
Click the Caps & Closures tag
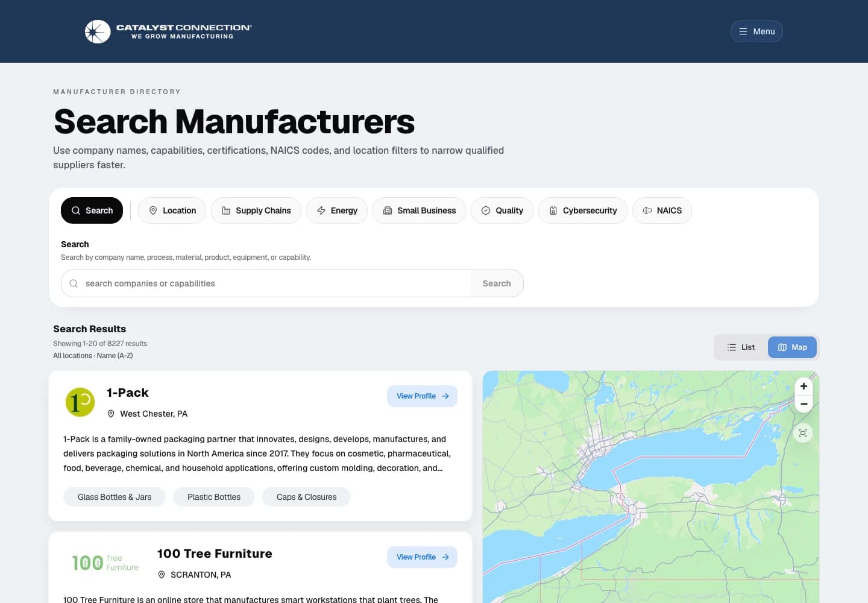tap(306, 497)
